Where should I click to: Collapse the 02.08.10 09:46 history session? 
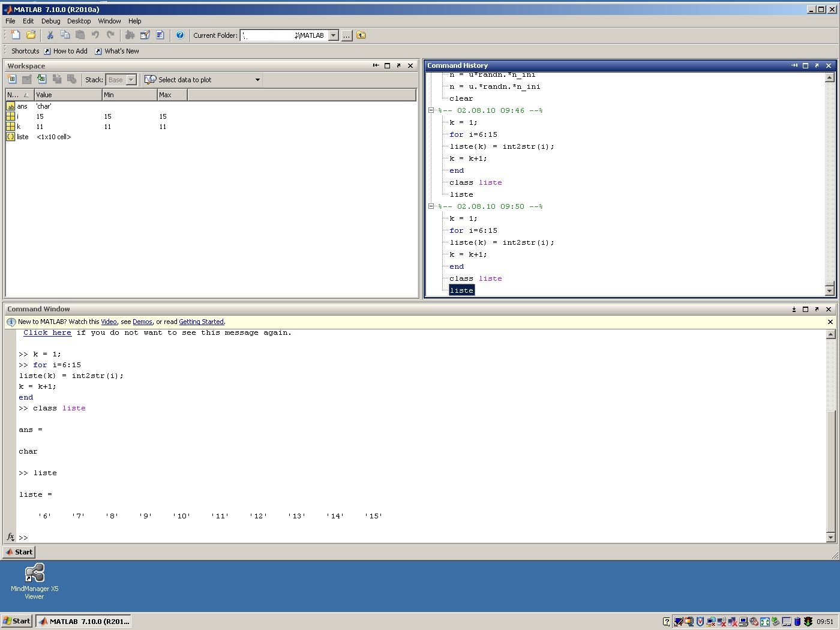[431, 110]
